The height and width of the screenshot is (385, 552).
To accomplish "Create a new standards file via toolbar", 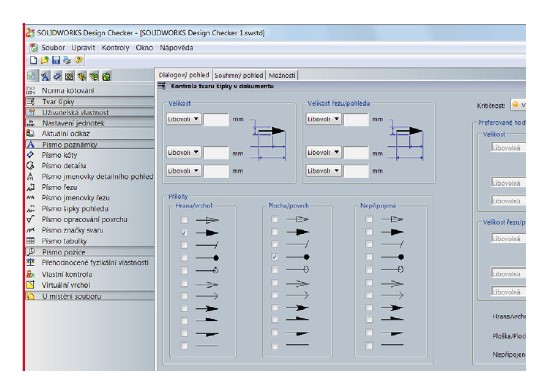I will (x=33, y=60).
